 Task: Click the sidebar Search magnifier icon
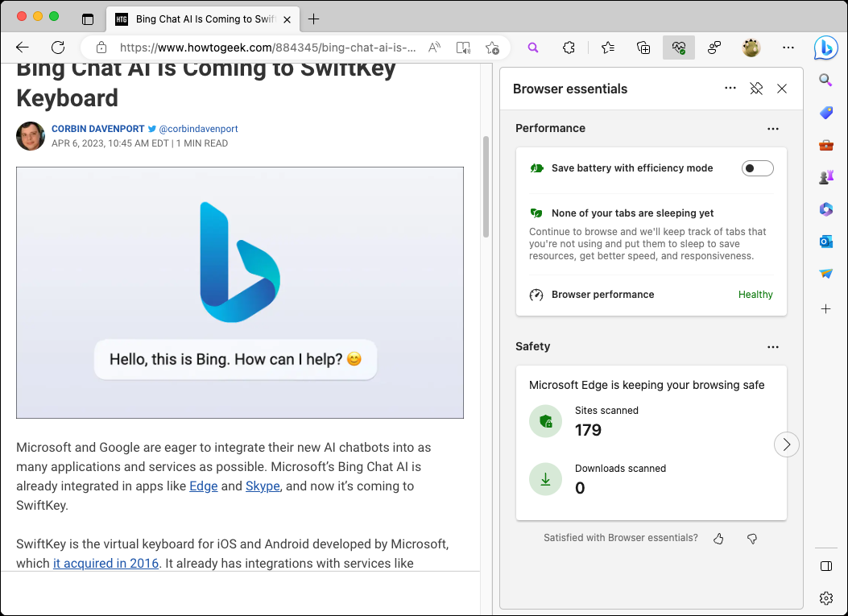(825, 80)
